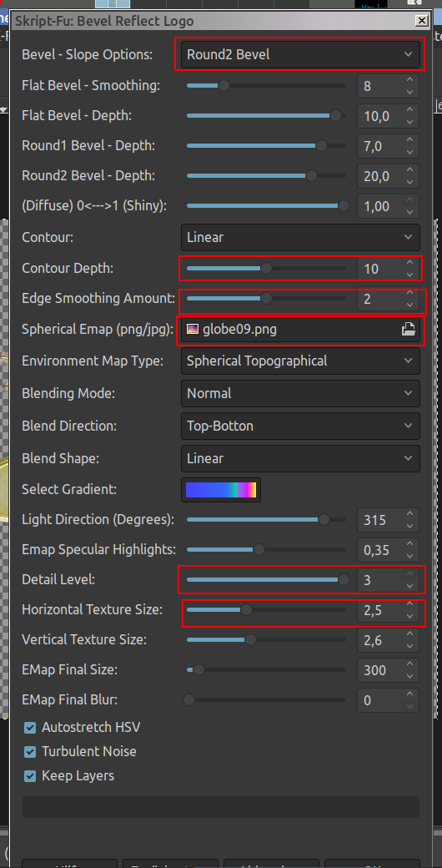Click the Emap Specular Highlights slider
The width and height of the screenshot is (442, 868).
266,550
